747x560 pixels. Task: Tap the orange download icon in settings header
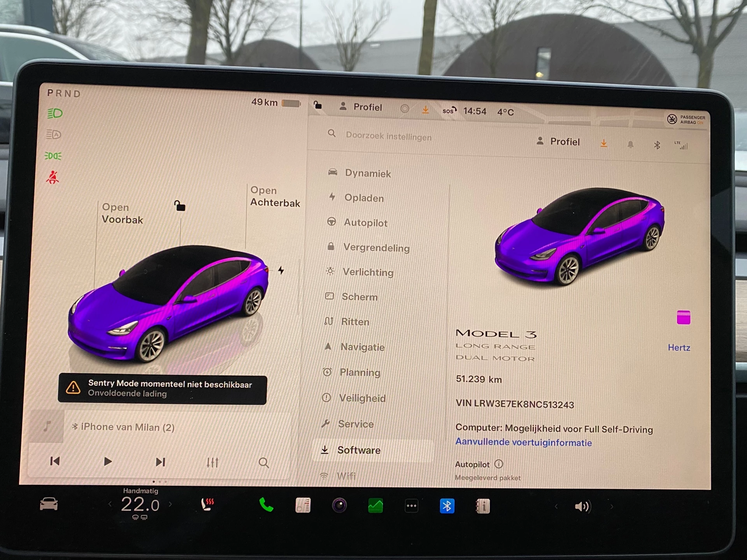[x=603, y=143]
